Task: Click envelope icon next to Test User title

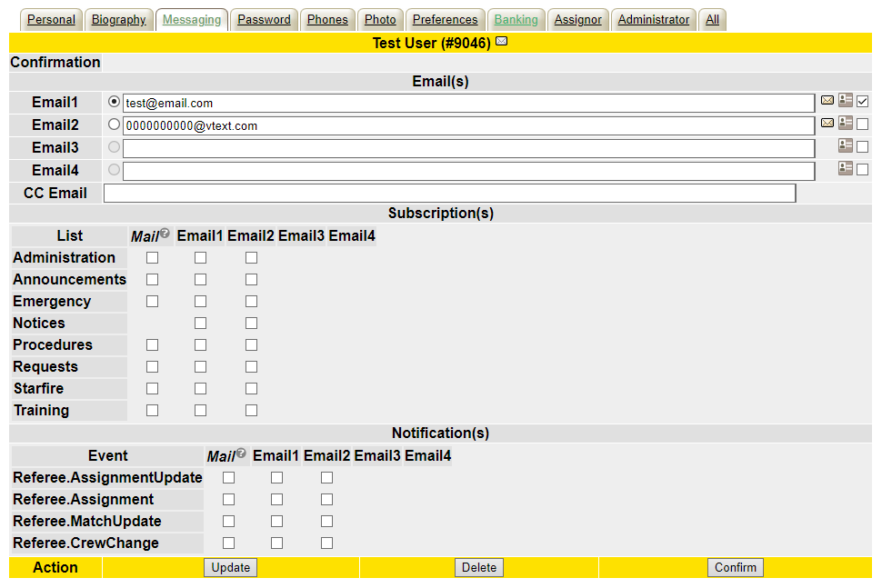Action: pos(501,42)
